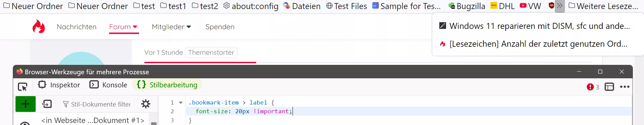Switch to the Inspektor tab
The width and height of the screenshot is (644, 125).
[59, 85]
